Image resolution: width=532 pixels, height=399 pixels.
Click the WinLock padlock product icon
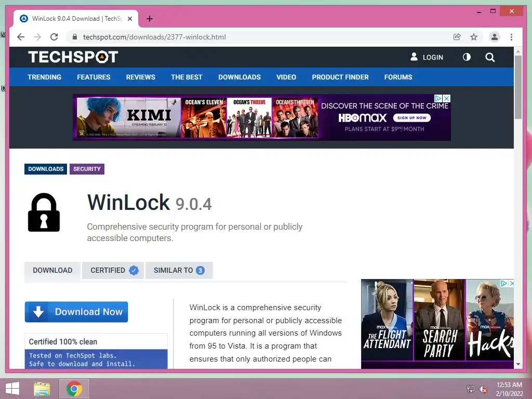44,212
